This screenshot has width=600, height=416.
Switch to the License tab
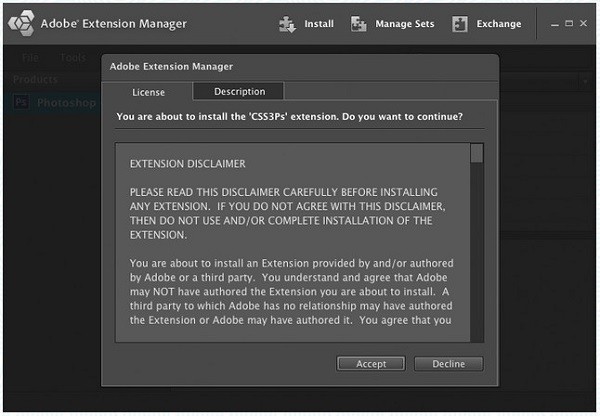(x=148, y=92)
